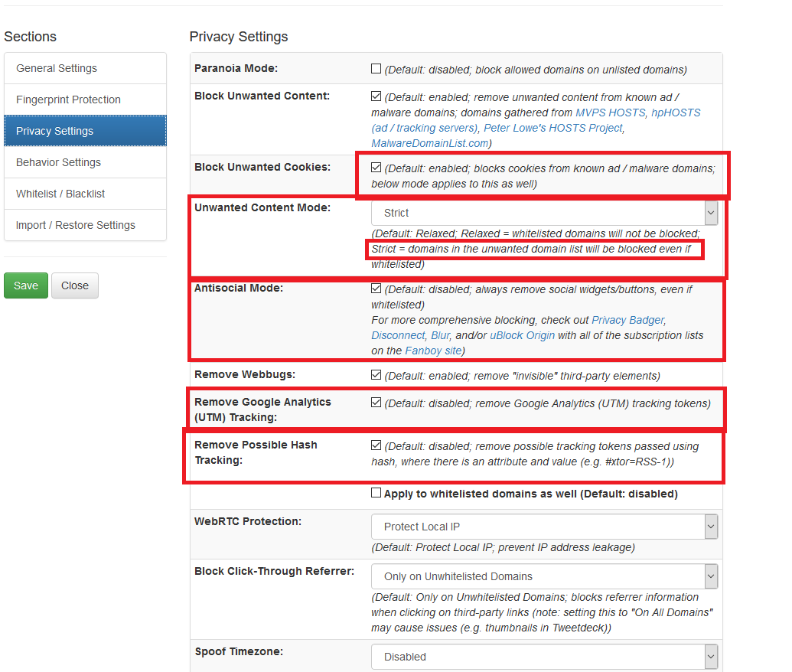Open Block Click-Through Referrer dropdown
Image resolution: width=792 pixels, height=672 pixels.
545,576
